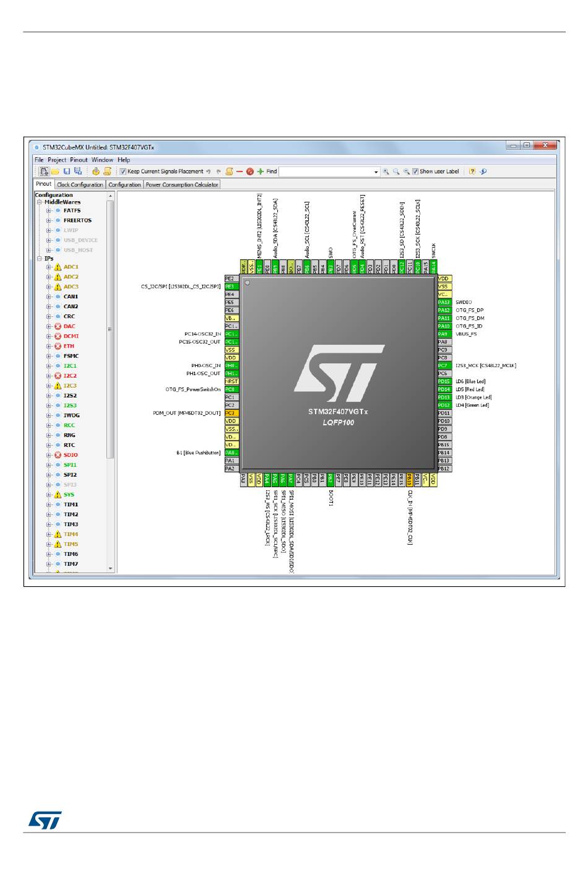Screen dimensions: 588x879
Task: Select the Pinout tab
Action: pyautogui.click(x=44, y=184)
